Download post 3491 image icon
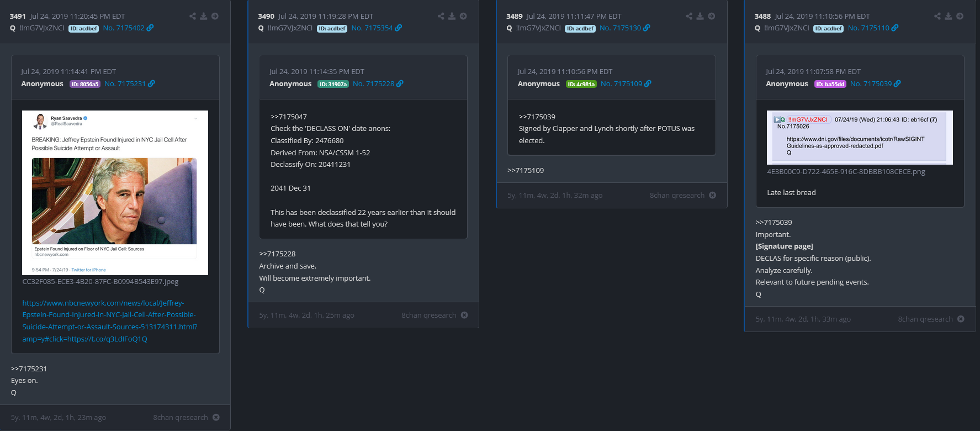 pos(204,16)
